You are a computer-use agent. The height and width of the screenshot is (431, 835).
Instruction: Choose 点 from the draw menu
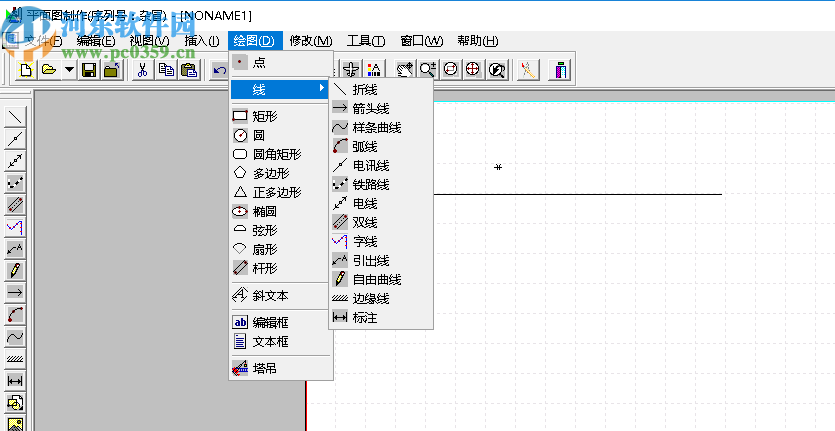tap(281, 63)
